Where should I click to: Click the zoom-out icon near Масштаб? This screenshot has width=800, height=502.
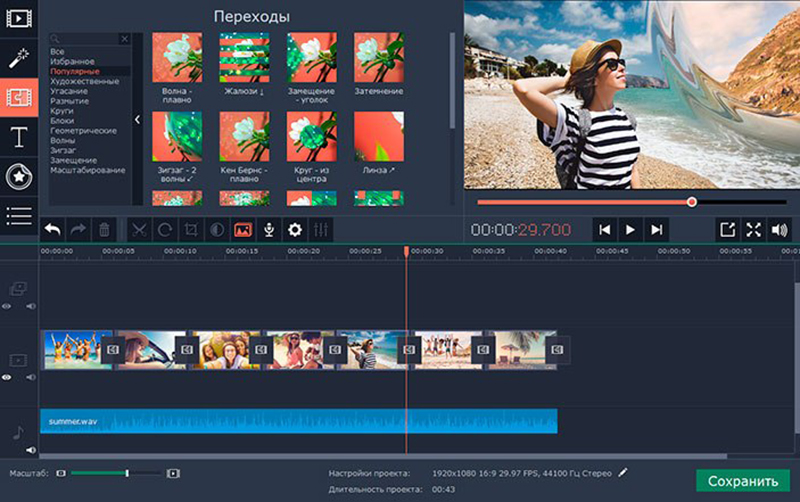(61, 473)
